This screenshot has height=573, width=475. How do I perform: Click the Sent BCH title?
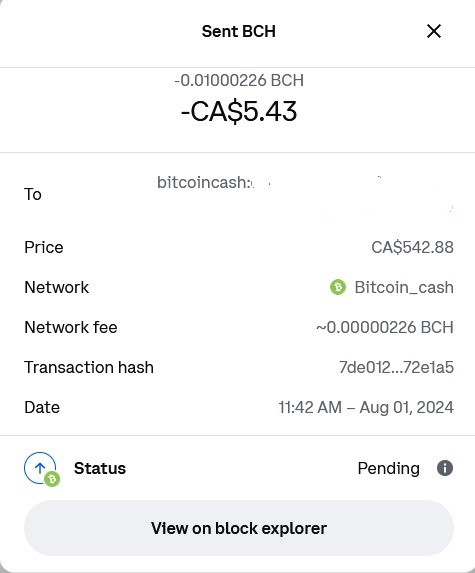click(239, 31)
